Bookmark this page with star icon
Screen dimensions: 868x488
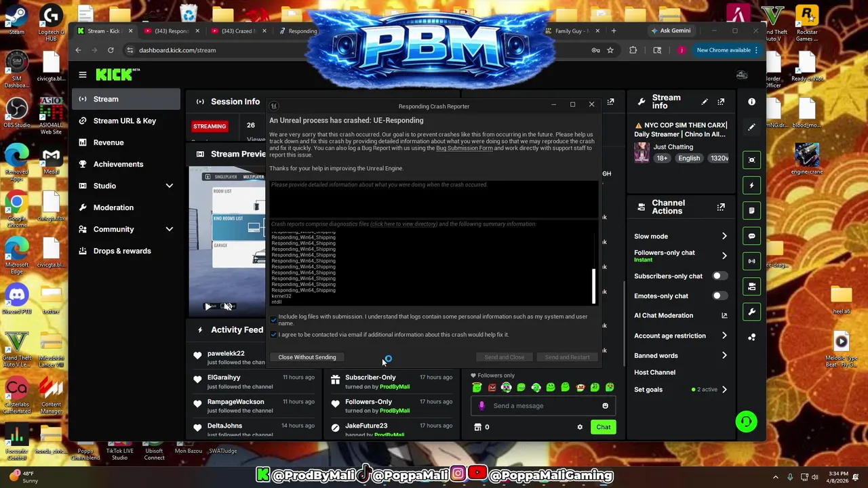(x=610, y=50)
